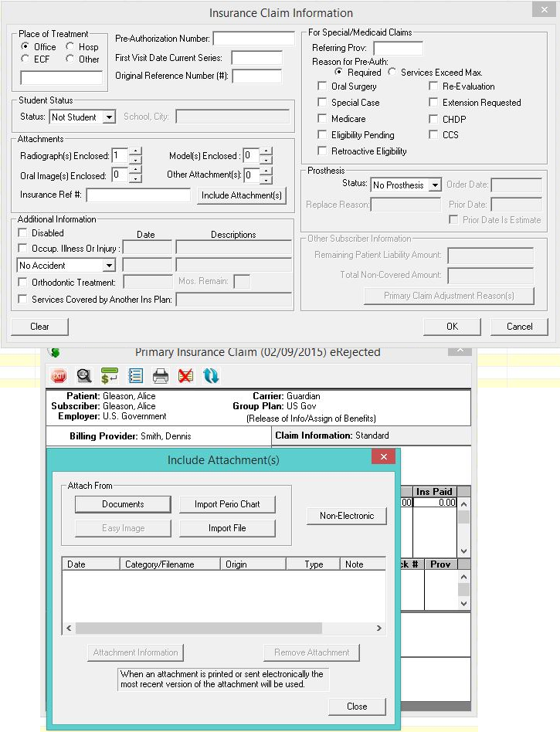Tick Extension Requested checkbox
560x732 pixels.
(433, 102)
